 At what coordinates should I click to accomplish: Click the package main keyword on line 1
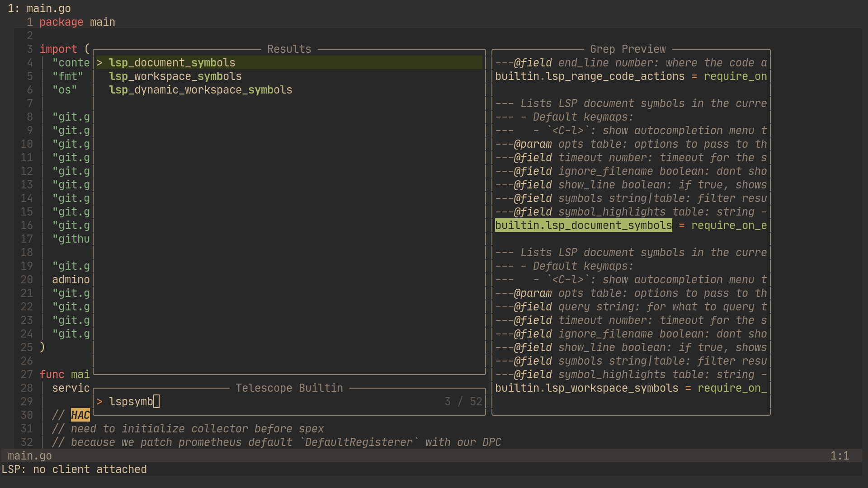pyautogui.click(x=61, y=22)
